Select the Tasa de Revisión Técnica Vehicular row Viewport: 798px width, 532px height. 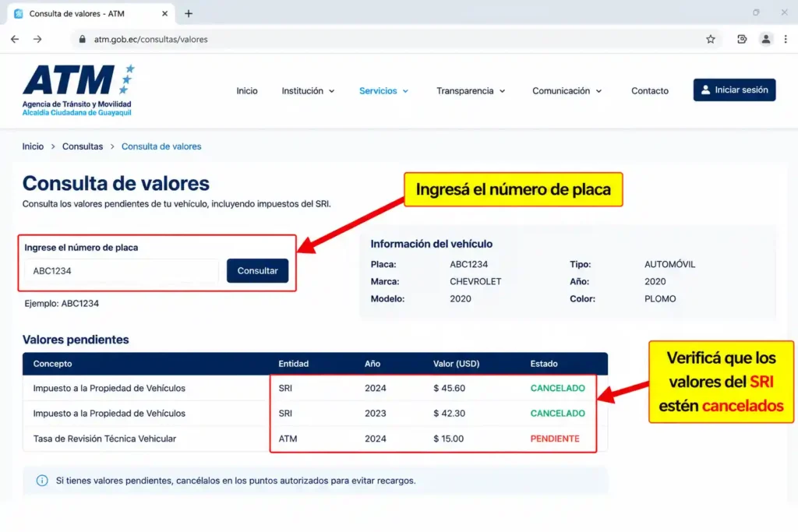[315, 439]
